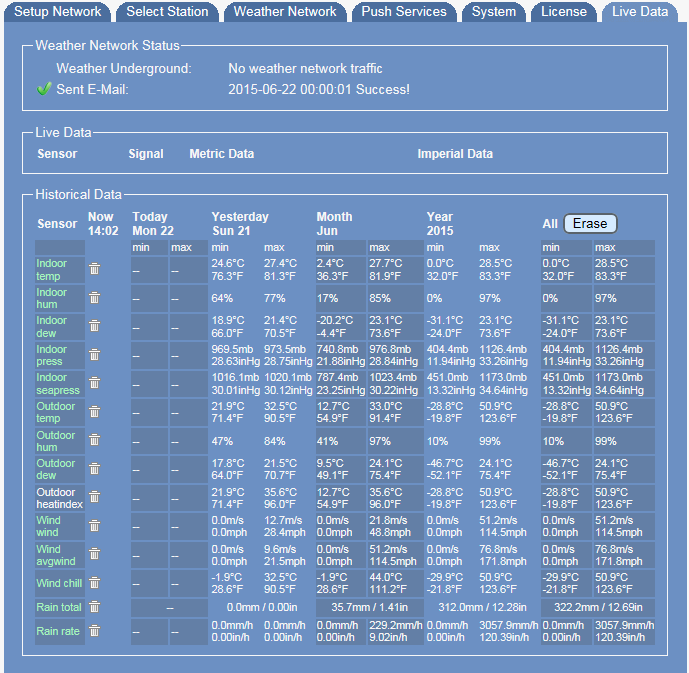
Task: Clear Indoor press data with trash icon
Action: (94, 355)
